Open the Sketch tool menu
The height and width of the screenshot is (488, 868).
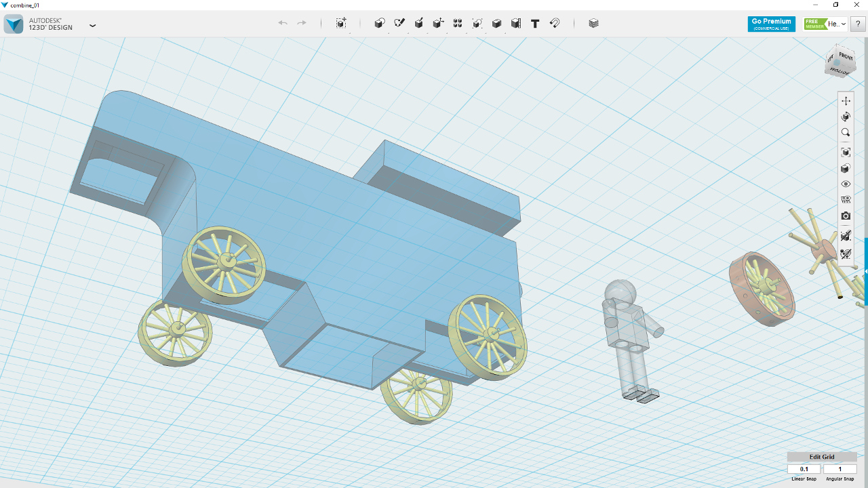[399, 23]
